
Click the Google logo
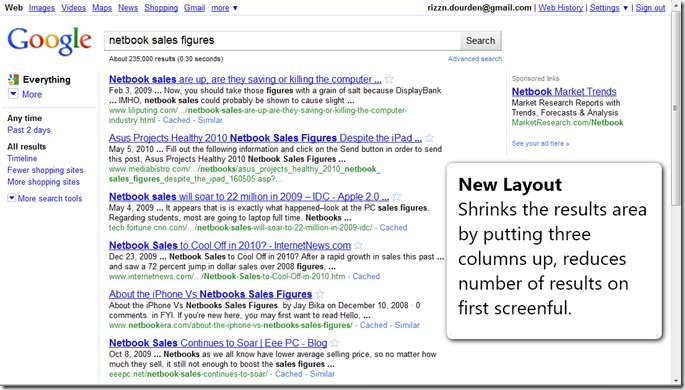click(49, 41)
